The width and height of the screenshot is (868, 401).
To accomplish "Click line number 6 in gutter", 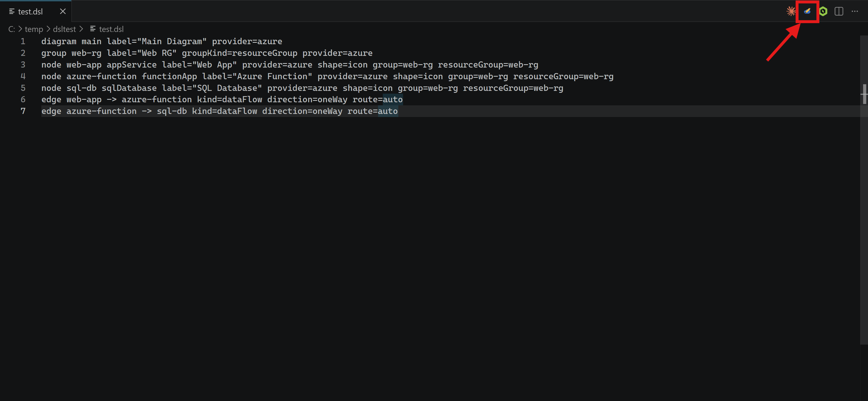I will point(23,99).
